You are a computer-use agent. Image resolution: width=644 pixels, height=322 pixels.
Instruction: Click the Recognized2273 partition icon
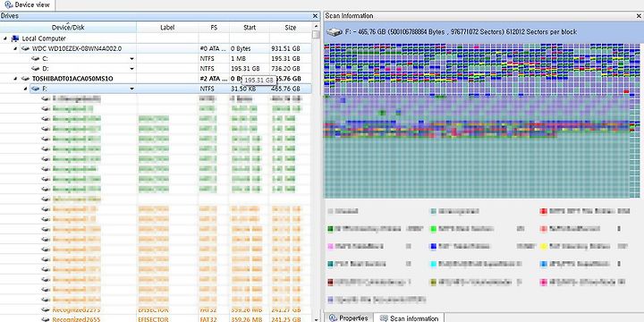coord(46,309)
